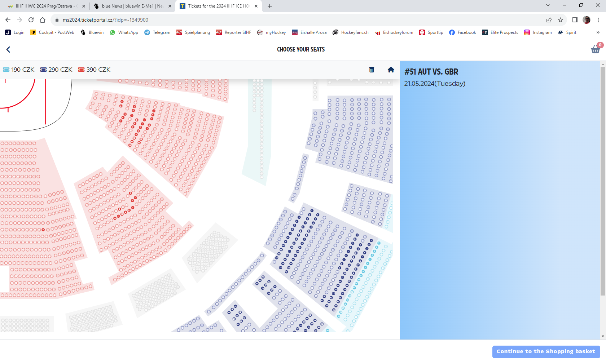The height and width of the screenshot is (364, 606).
Task: Click the 290 CZK ticket price legend
Action: click(56, 70)
